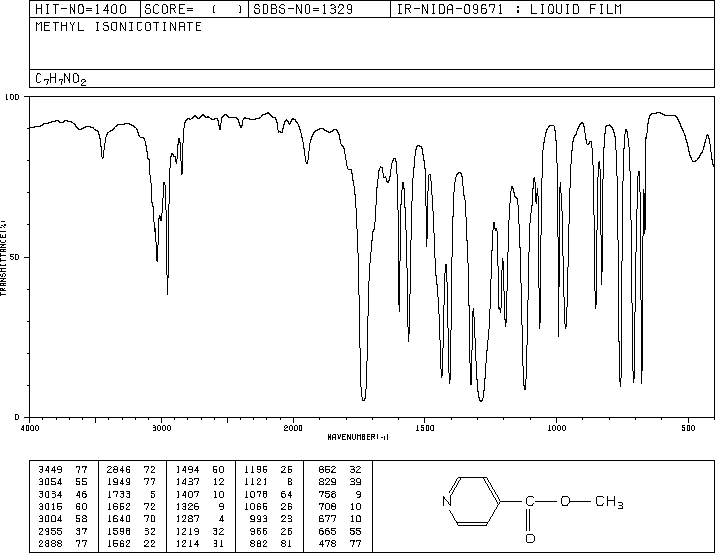The height and width of the screenshot is (553, 715).
Task: Click the 3449 peak on the spectrum
Action: (103, 157)
